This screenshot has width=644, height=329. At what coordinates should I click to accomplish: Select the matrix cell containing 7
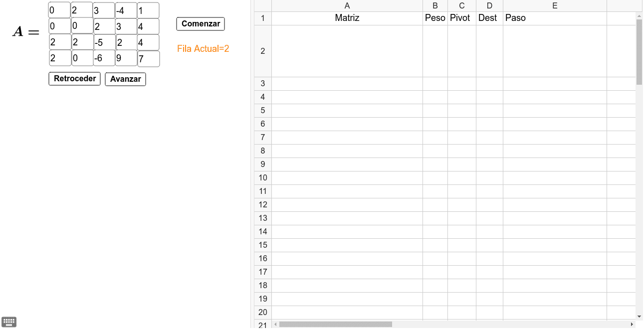[x=149, y=59]
